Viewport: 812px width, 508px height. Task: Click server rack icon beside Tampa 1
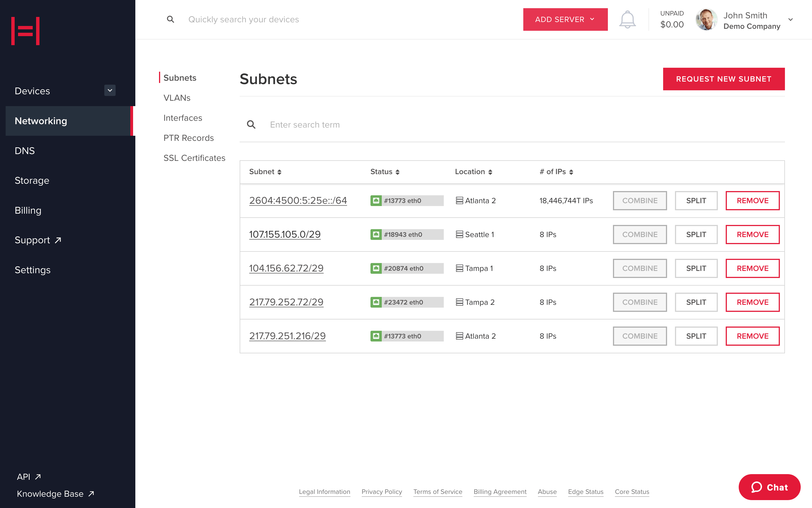[x=459, y=268]
